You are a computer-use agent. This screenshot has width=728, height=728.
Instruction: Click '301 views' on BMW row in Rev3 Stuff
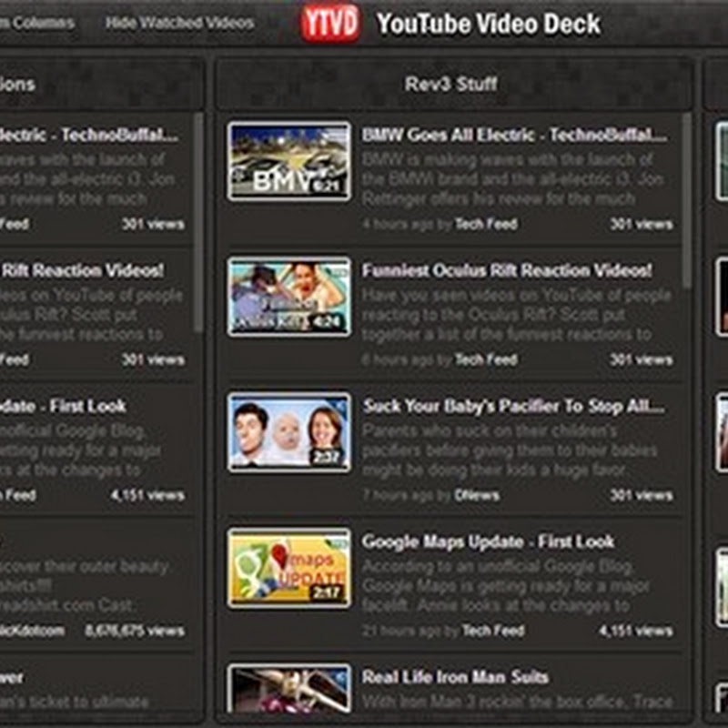(642, 224)
